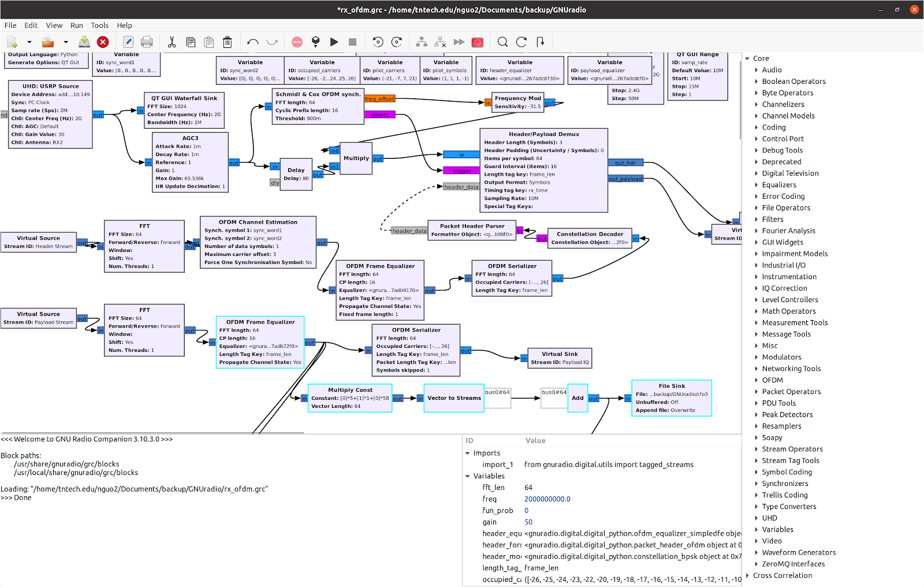Click the freq value 2000000000.0
Viewport: 924px width, 587px height.
tap(547, 499)
